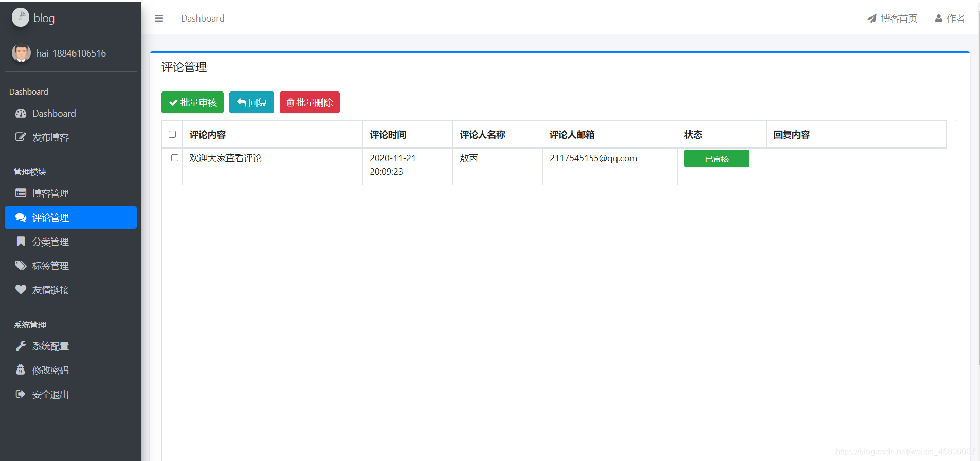Click the 评论管理 panel heading
Screen dimensions: 980x461
[x=184, y=67]
